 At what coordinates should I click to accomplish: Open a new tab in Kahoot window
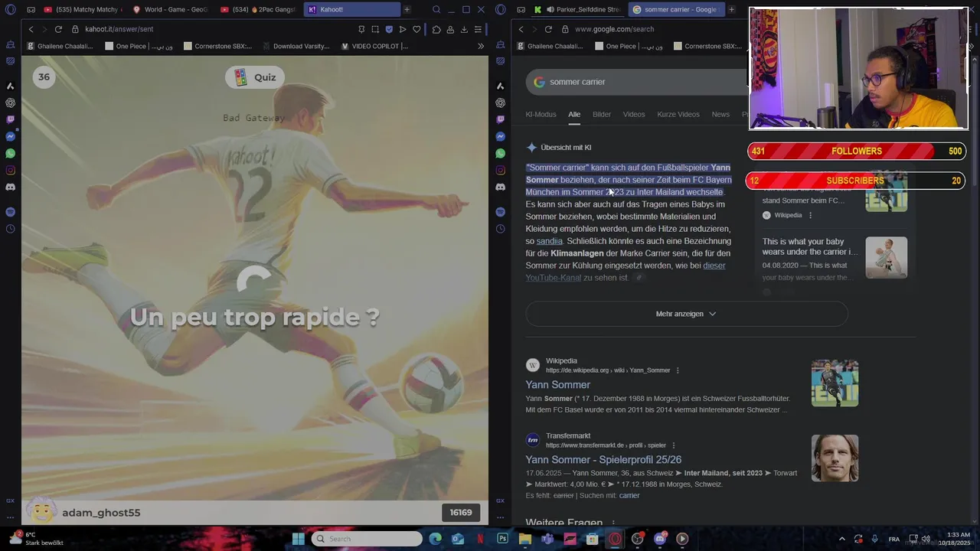[x=407, y=9]
